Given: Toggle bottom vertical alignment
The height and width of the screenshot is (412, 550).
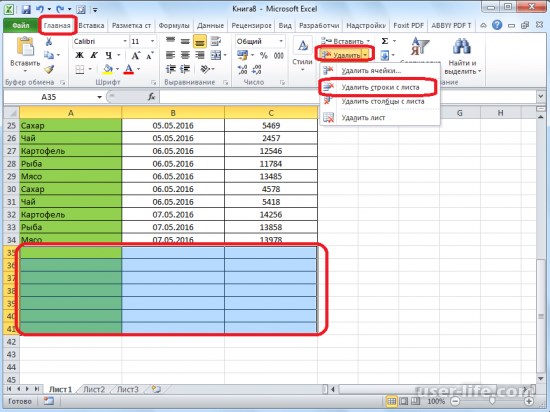Looking at the screenshot, I should [x=200, y=41].
